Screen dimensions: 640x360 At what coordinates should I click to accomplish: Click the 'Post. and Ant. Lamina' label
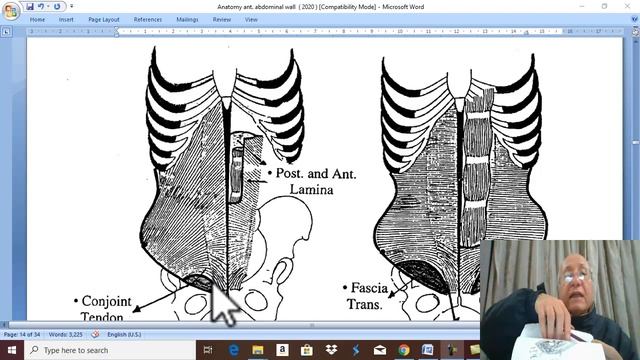coord(313,181)
